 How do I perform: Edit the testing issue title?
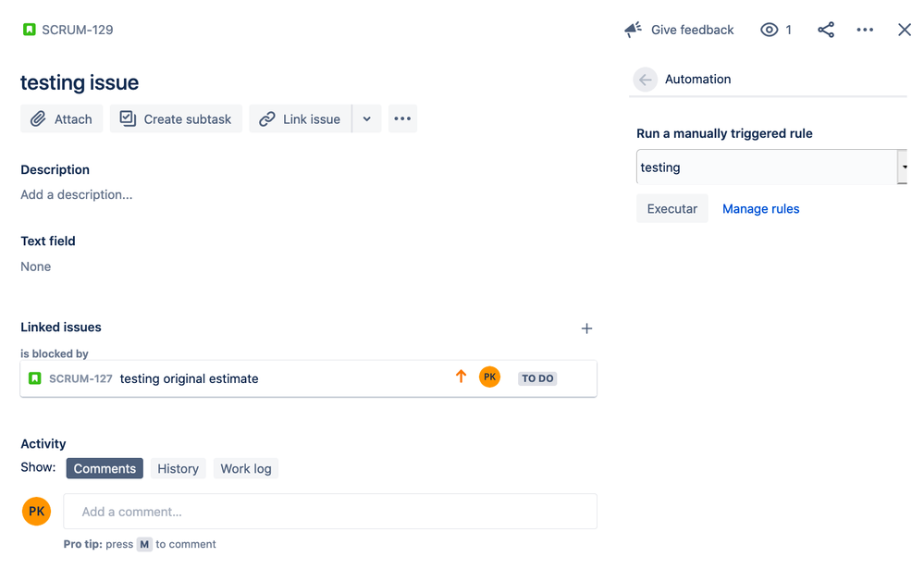click(x=80, y=82)
